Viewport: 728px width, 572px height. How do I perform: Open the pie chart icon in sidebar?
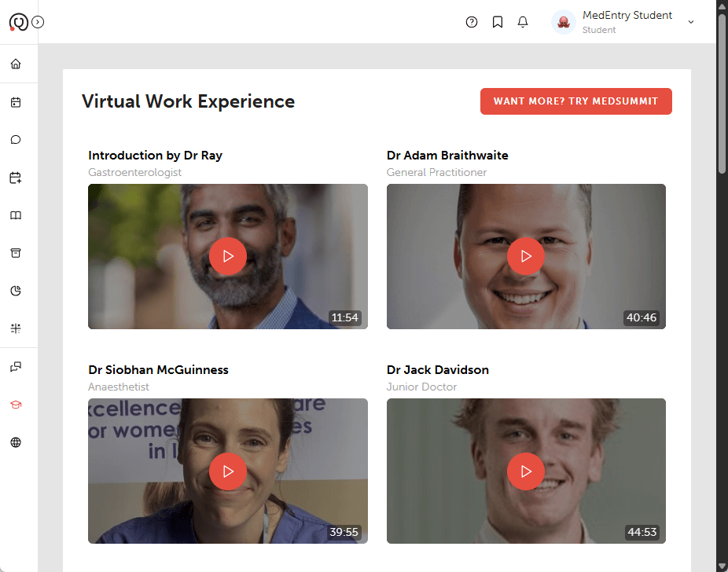16,291
